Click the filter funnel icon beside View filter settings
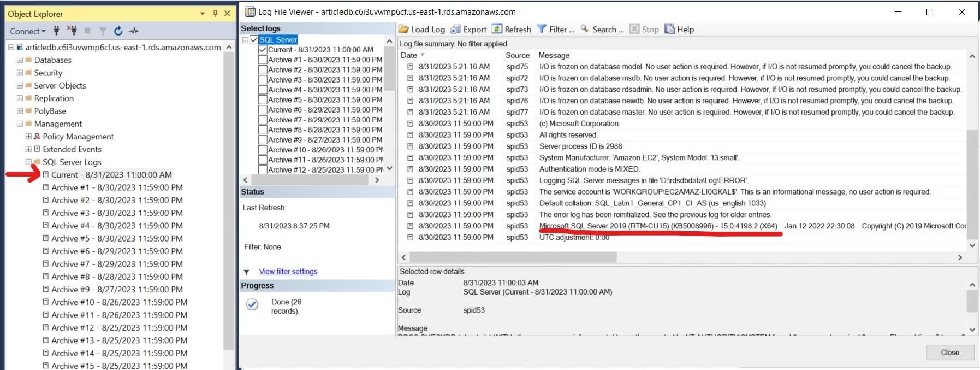 (x=246, y=272)
